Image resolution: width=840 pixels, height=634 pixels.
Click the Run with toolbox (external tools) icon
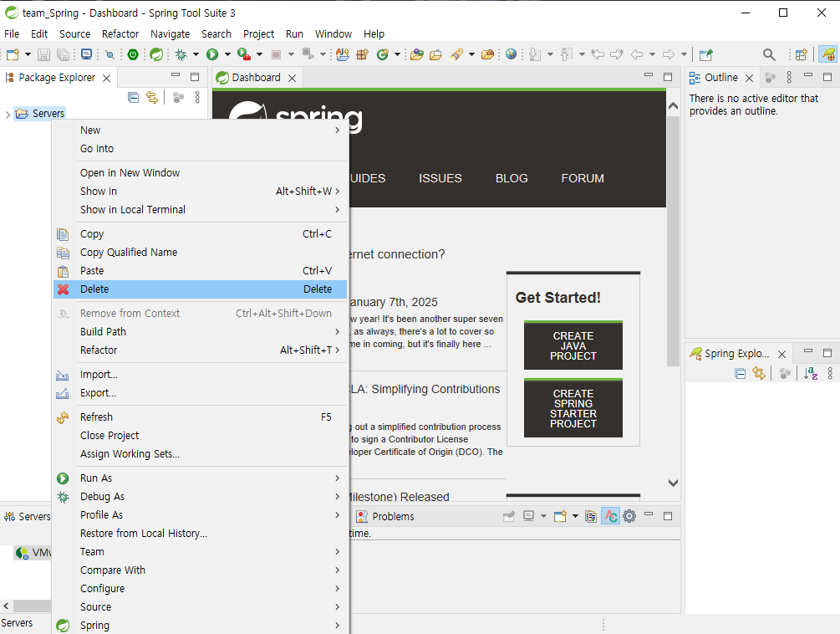[x=244, y=54]
